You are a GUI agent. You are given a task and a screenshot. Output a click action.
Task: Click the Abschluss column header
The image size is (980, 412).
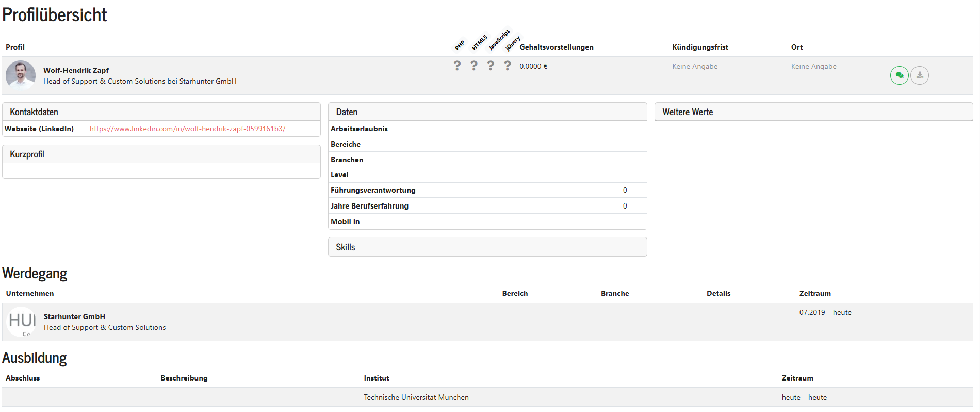23,378
